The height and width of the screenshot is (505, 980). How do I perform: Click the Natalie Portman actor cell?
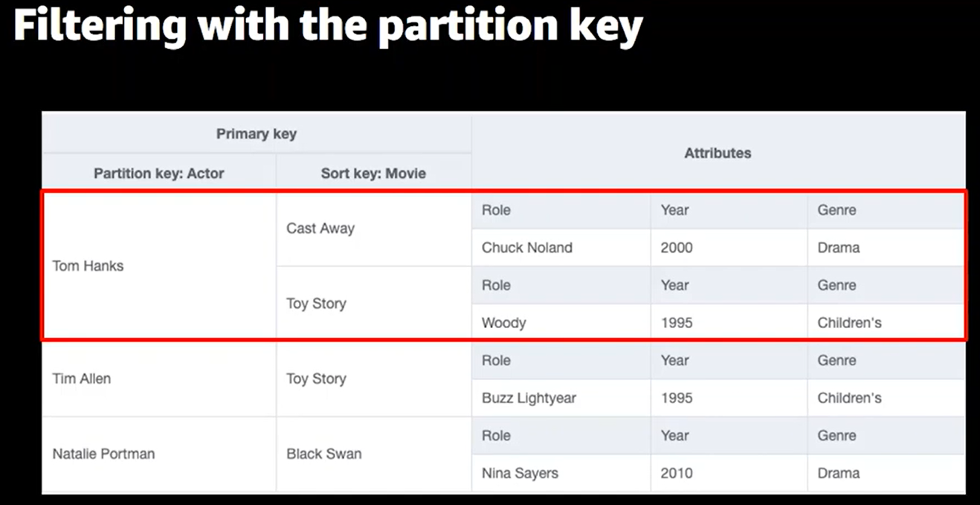pos(159,454)
